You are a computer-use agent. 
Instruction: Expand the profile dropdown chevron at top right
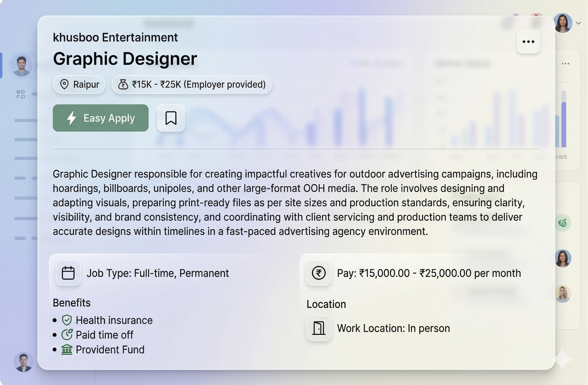tap(578, 23)
